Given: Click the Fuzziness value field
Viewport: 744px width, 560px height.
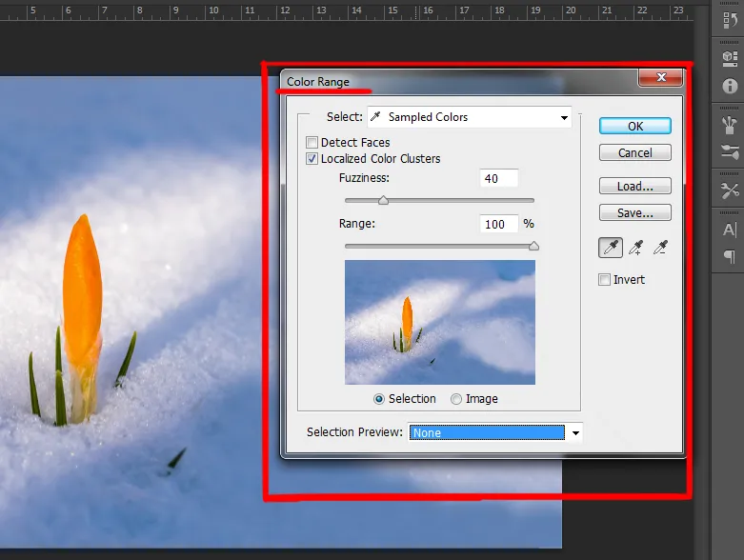Looking at the screenshot, I should tap(498, 178).
